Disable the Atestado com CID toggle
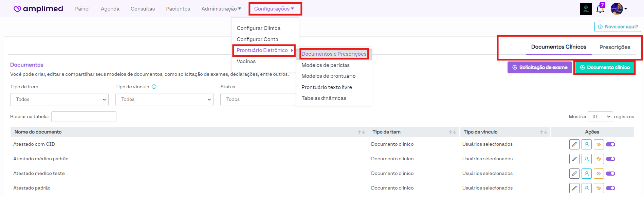 (610, 144)
